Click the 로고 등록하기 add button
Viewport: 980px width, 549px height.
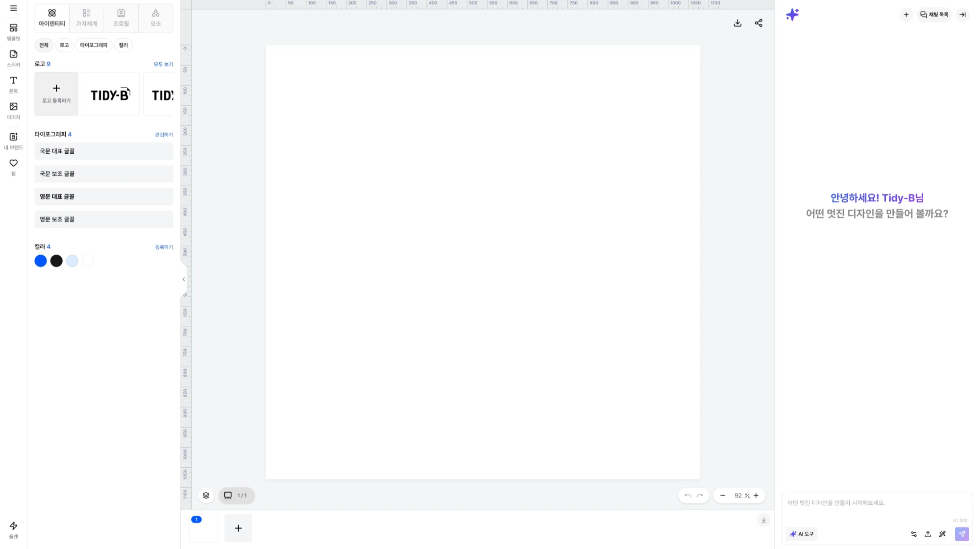56,94
